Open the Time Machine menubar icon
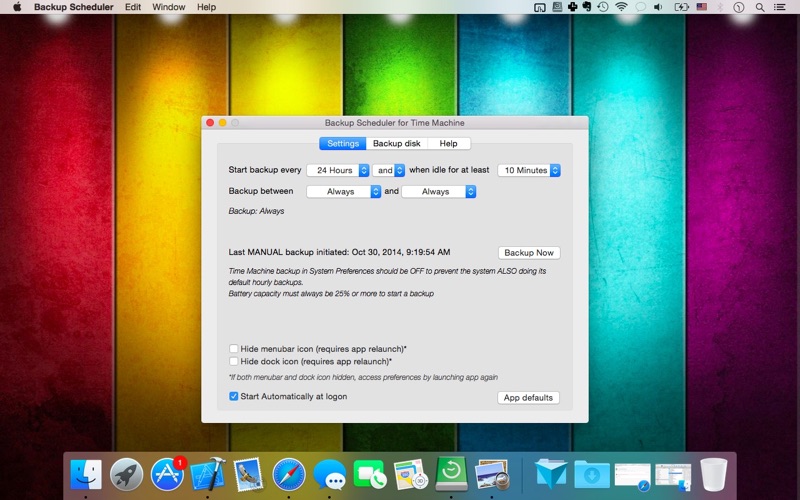The height and width of the screenshot is (500, 800). pos(603,7)
